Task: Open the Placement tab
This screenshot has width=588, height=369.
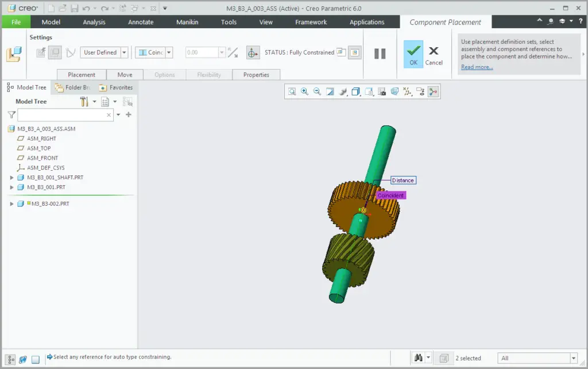Action: click(82, 75)
